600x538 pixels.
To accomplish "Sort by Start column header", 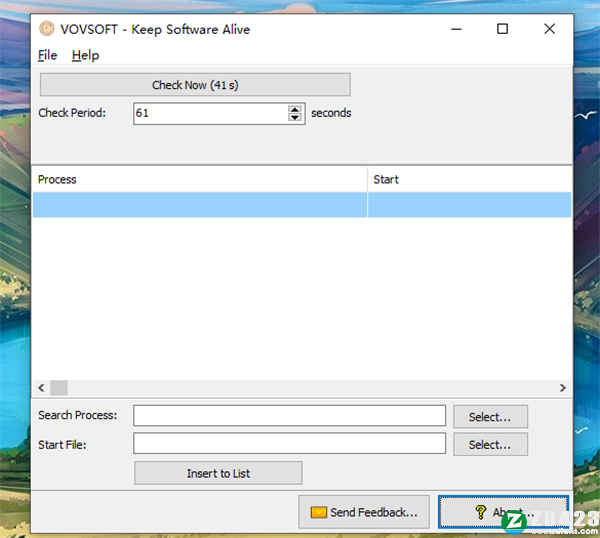I will [x=470, y=179].
